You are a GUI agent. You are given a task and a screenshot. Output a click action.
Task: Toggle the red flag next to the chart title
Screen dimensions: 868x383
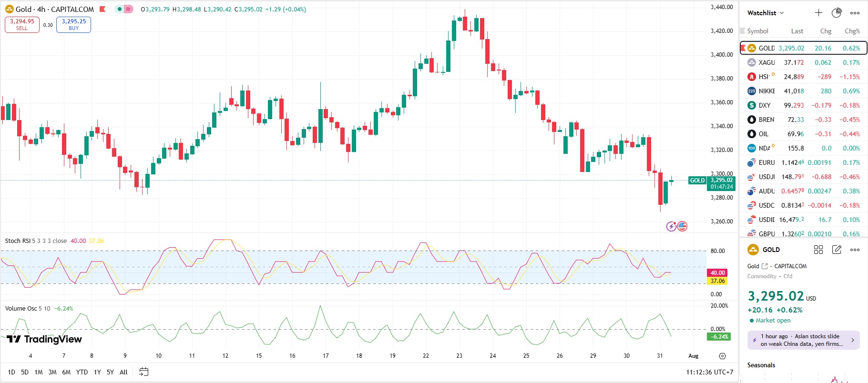coord(102,9)
